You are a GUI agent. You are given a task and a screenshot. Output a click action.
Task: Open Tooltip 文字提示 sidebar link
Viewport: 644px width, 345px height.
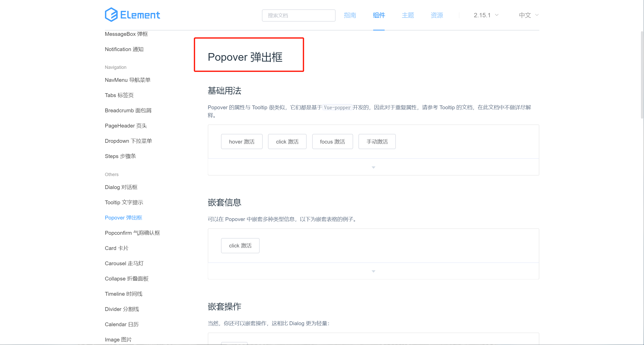[x=124, y=202]
